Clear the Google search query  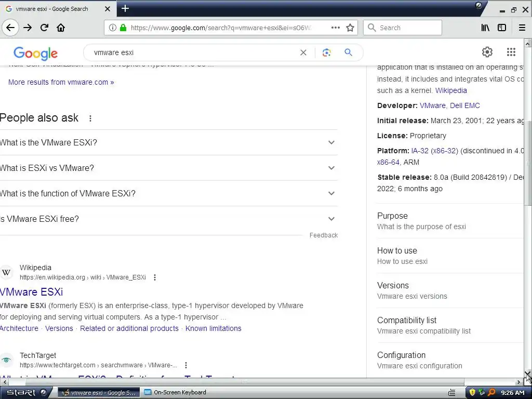click(303, 52)
